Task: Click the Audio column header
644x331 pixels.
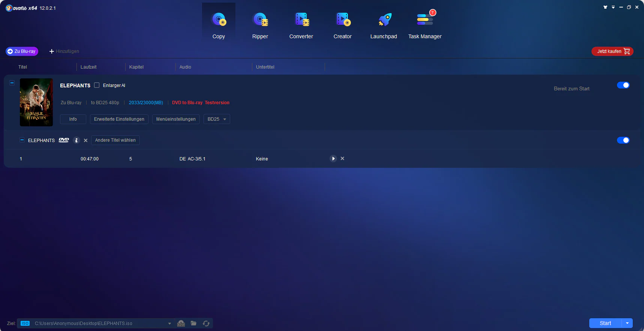Action: tap(185, 67)
